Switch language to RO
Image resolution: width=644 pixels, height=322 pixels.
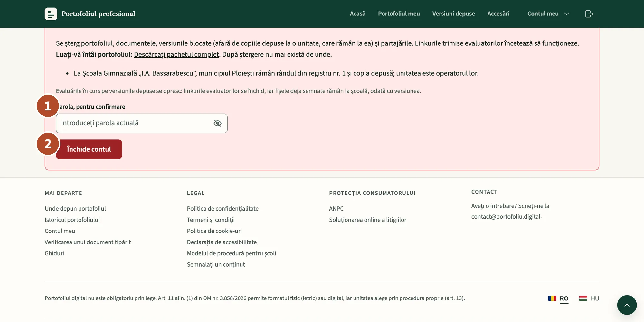click(564, 298)
